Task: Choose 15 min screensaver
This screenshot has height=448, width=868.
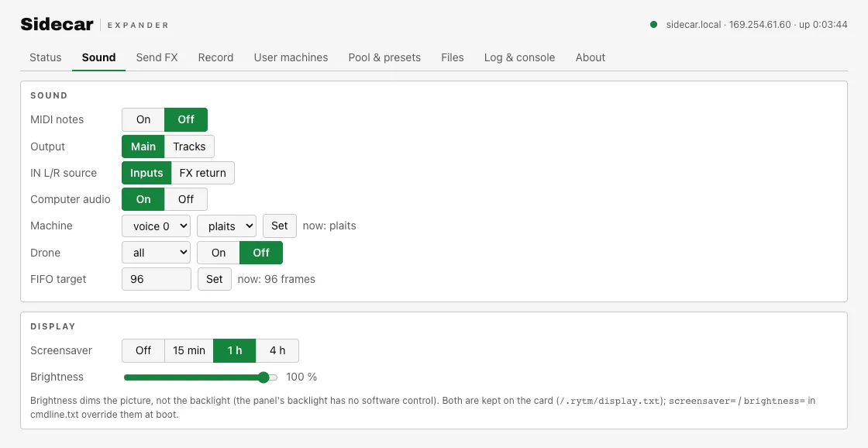Action: point(189,350)
